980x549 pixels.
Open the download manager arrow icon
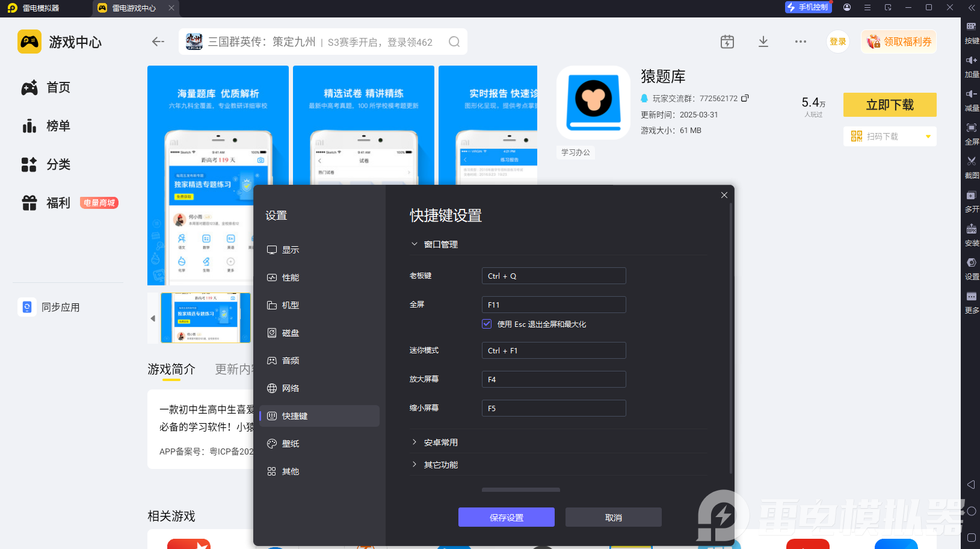click(763, 42)
